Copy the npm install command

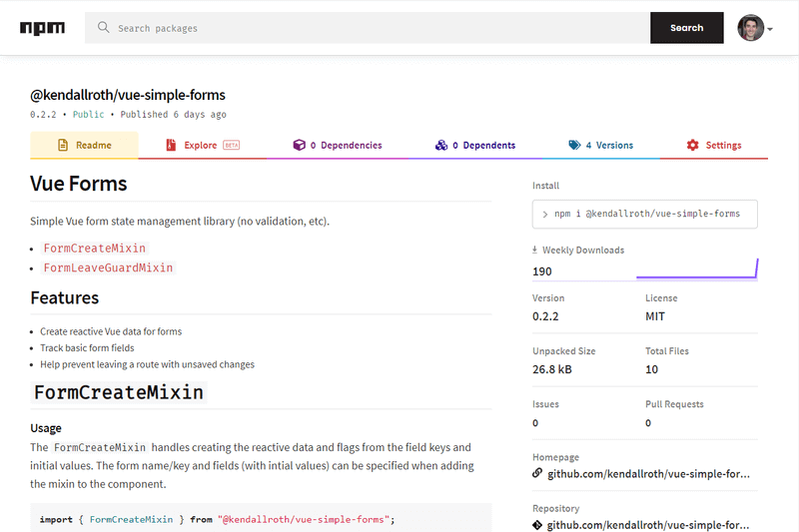[x=646, y=214]
